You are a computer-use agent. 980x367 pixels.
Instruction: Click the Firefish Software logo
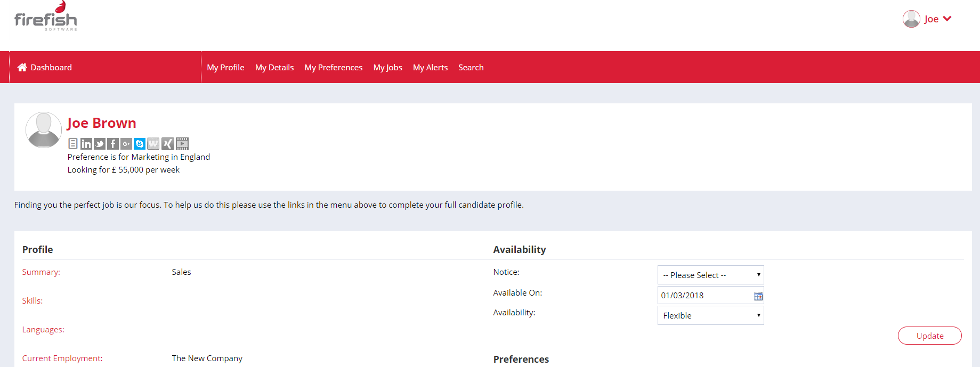coord(46,17)
